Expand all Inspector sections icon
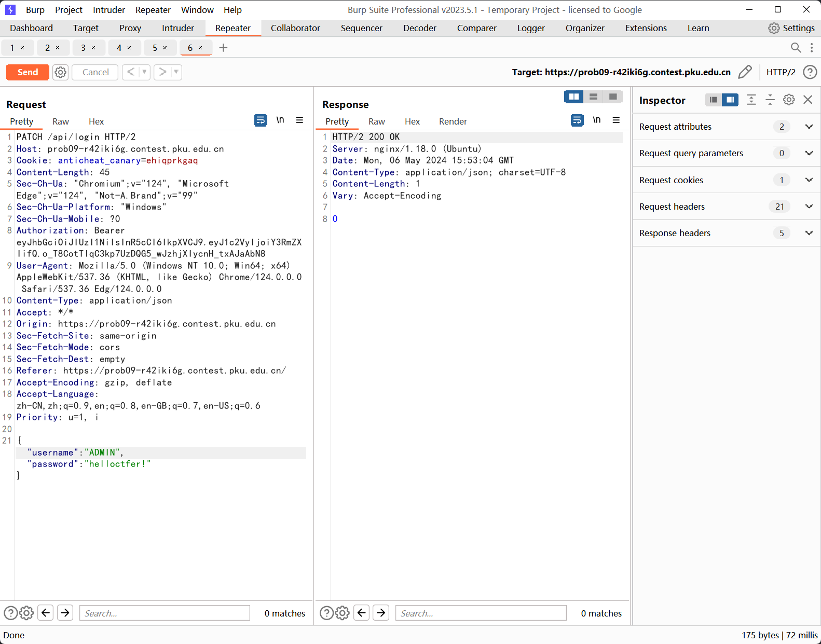This screenshot has width=821, height=644. (x=751, y=100)
